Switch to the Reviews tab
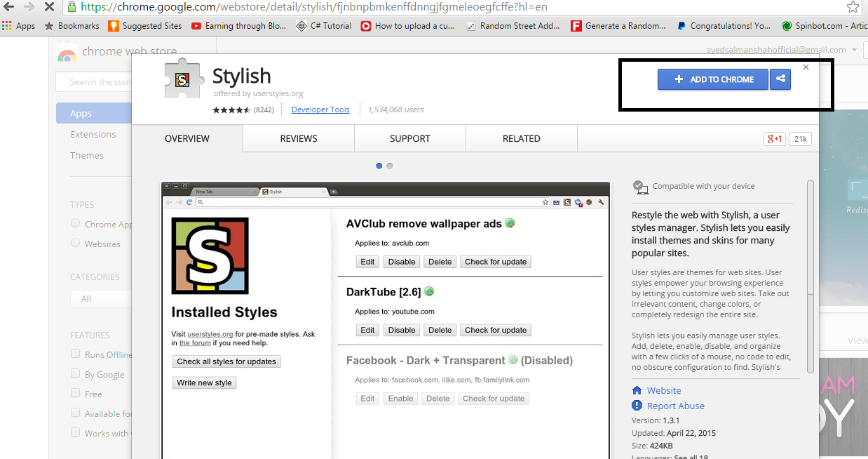Viewport: 868px width, 459px height. tap(299, 138)
